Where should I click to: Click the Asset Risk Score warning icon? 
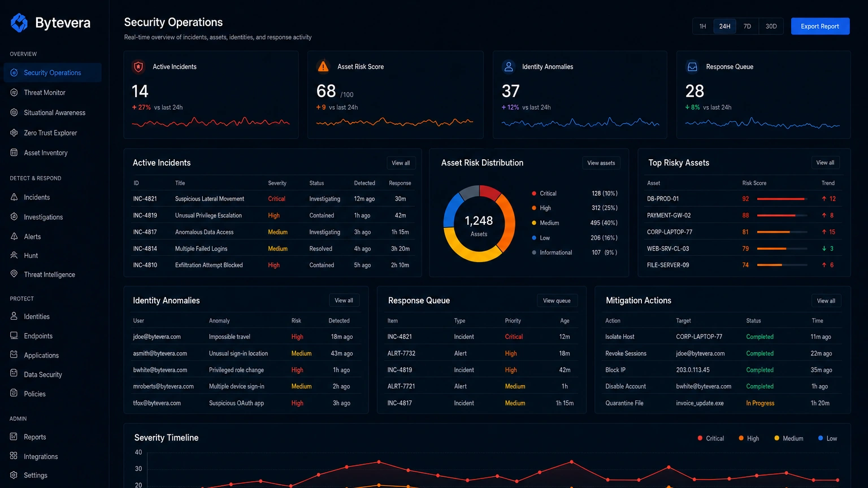pyautogui.click(x=323, y=67)
